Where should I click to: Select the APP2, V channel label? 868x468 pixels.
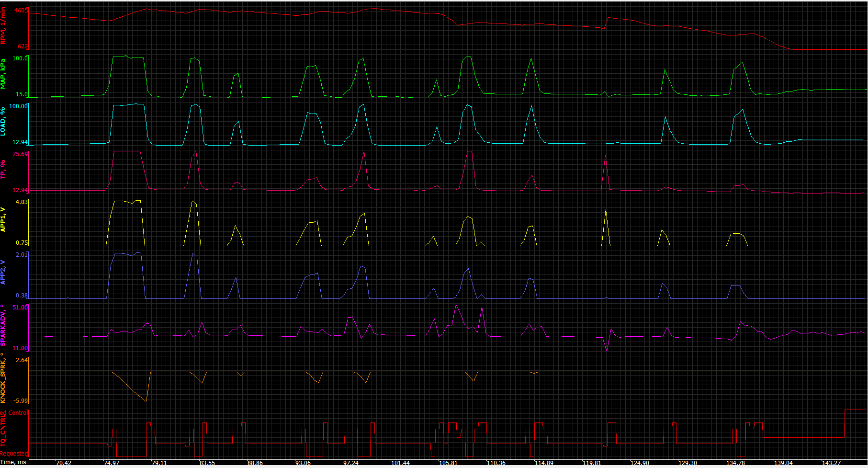coord(3,272)
